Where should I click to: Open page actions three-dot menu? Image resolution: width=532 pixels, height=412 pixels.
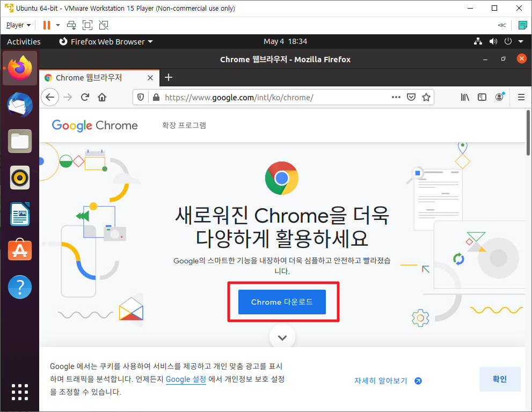(x=396, y=97)
